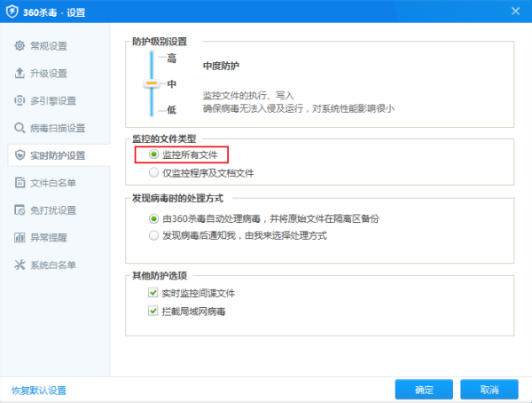Choose 由360杀毒自动处理病毒 radio option
Viewport: 532px width, 403px height.
point(154,218)
